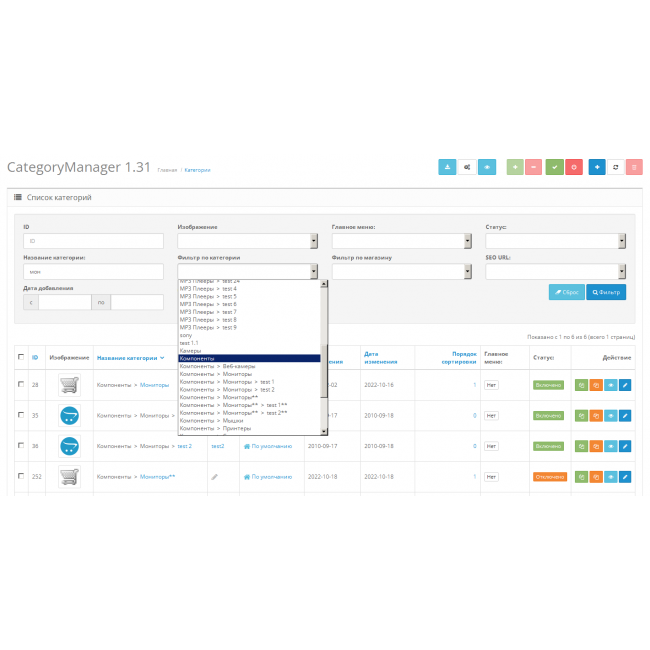Click blue pencil edit icon for category ID 28
Viewport: 650px width, 650px height.
click(x=625, y=385)
